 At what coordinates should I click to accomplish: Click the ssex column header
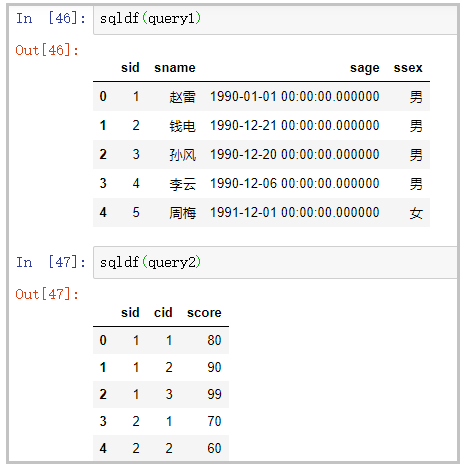(x=408, y=68)
